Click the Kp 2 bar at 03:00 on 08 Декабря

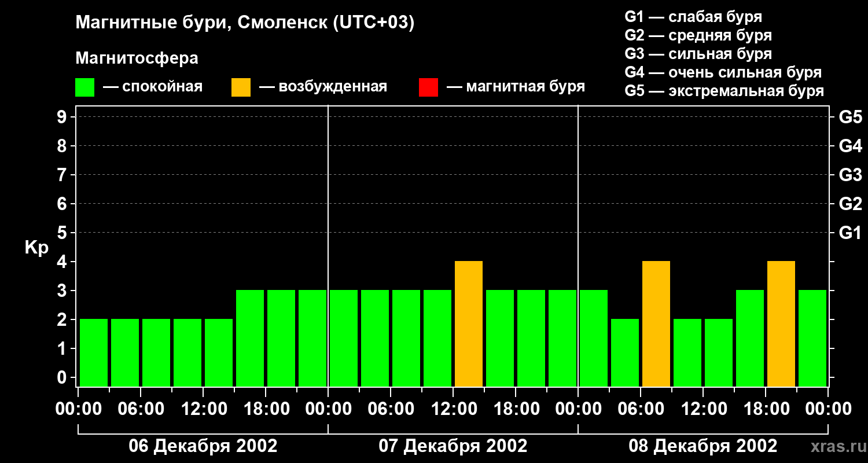[x=625, y=353]
